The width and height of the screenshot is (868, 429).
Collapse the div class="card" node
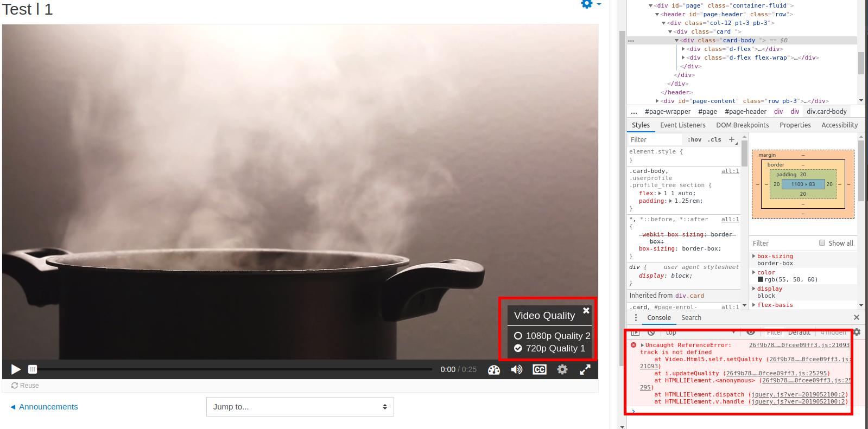click(670, 32)
